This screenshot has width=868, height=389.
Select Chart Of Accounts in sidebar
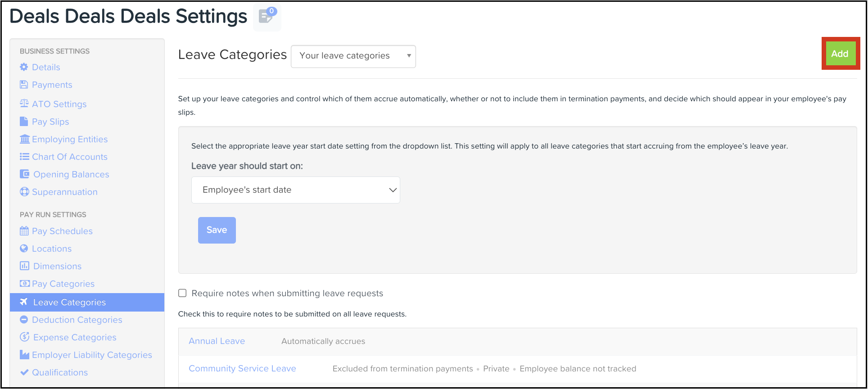pyautogui.click(x=70, y=157)
